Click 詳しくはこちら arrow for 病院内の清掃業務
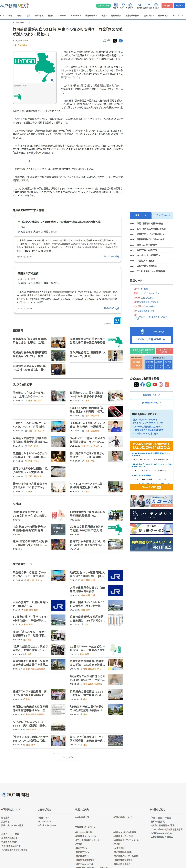The width and height of the screenshot is (186, 868). point(117,308)
